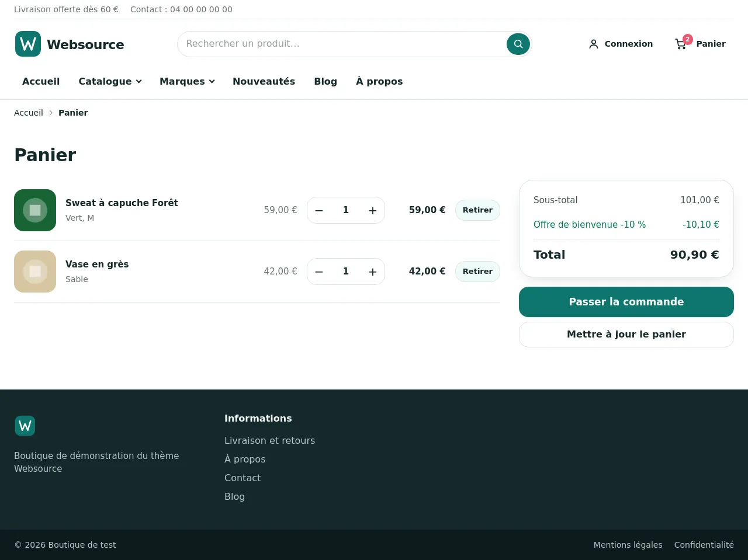
Task: Open Blog in the main navigation
Action: [x=325, y=81]
